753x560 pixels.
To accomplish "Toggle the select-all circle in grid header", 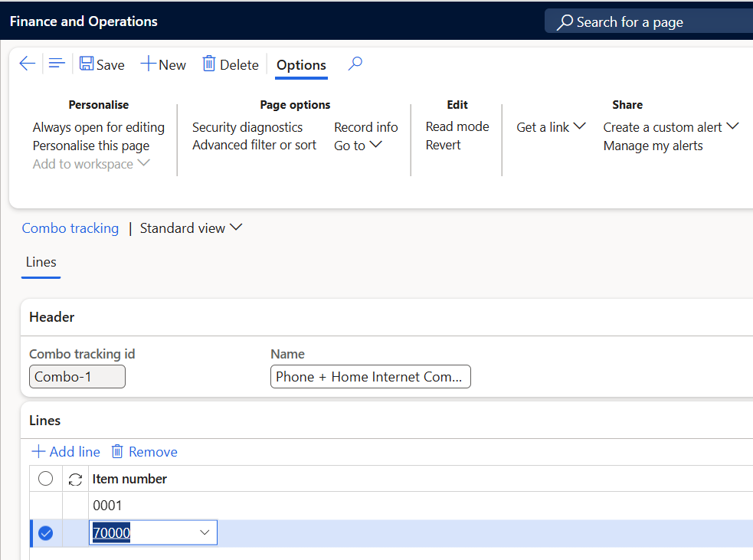I will 46,479.
